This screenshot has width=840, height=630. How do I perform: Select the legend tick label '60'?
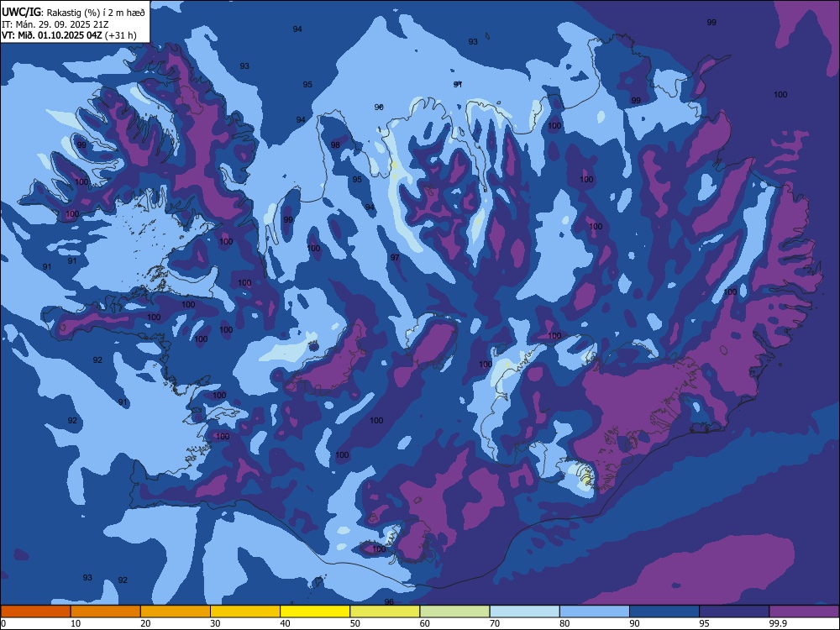click(425, 623)
